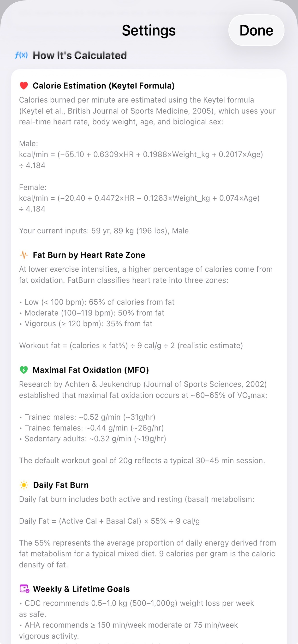Click the Sedentary adults bullet line
This screenshot has width=298, height=644.
[x=93, y=439]
